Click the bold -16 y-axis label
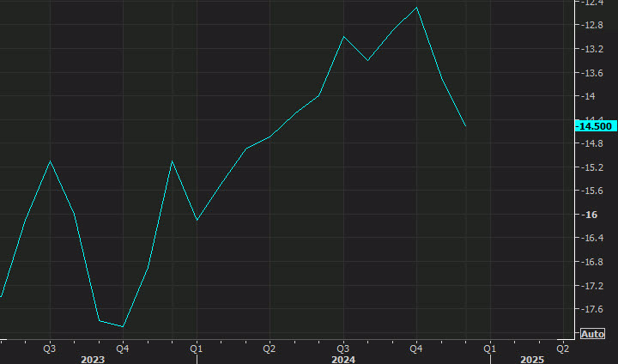Image resolution: width=618 pixels, height=364 pixels. 589,215
